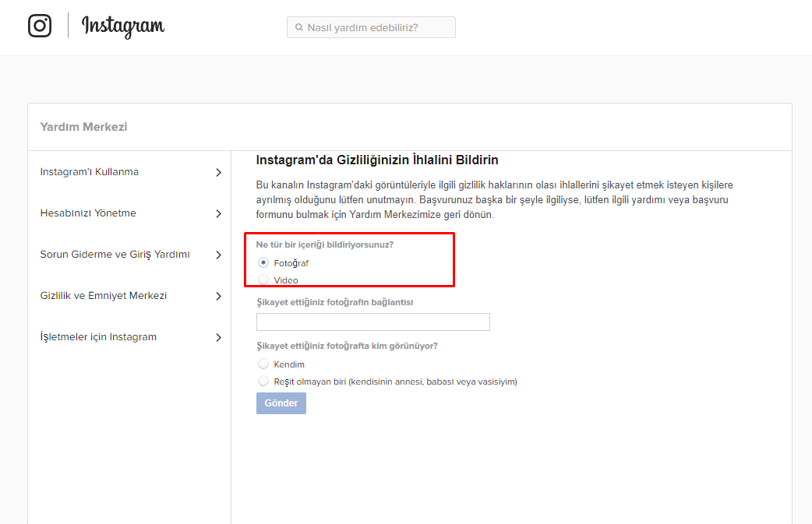Select the Fotoğraf radio button

(x=263, y=263)
